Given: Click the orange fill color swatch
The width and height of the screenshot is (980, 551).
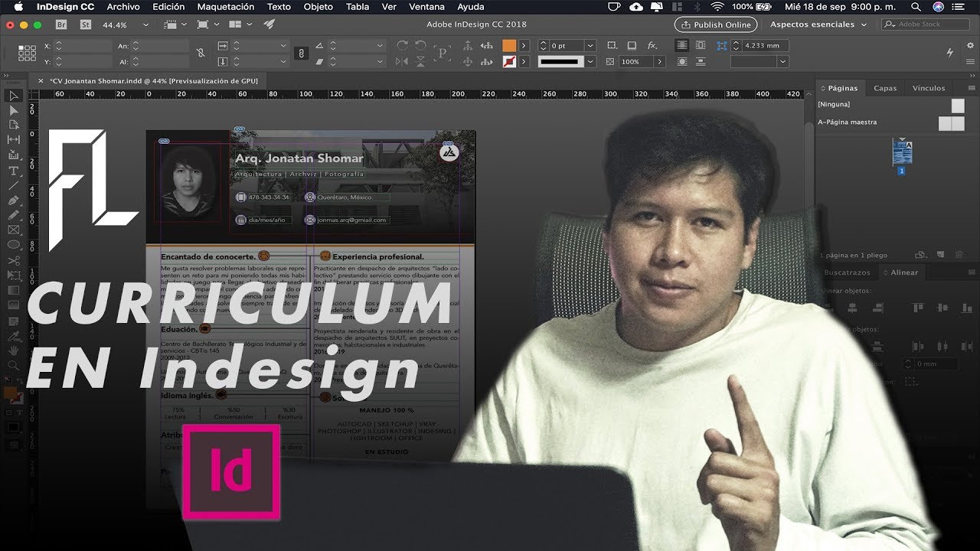Looking at the screenshot, I should coord(509,46).
